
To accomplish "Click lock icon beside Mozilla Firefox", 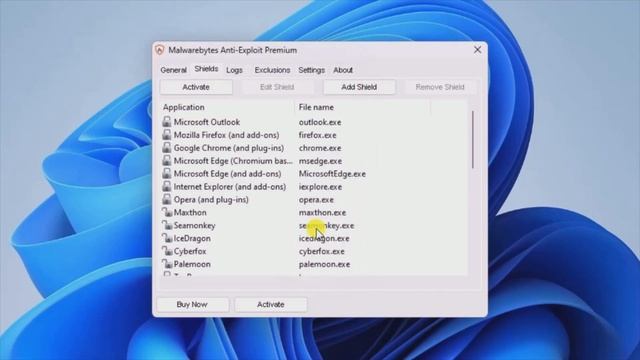I will click(167, 135).
